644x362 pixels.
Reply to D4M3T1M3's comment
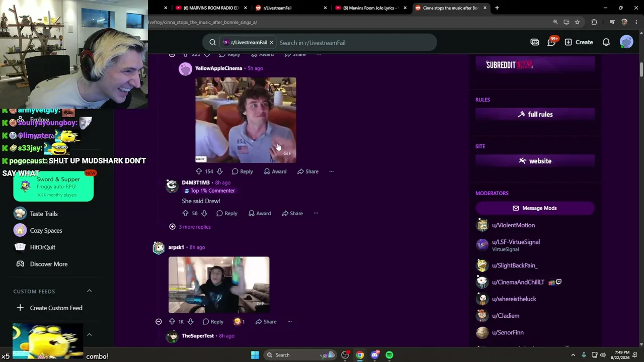tap(227, 213)
